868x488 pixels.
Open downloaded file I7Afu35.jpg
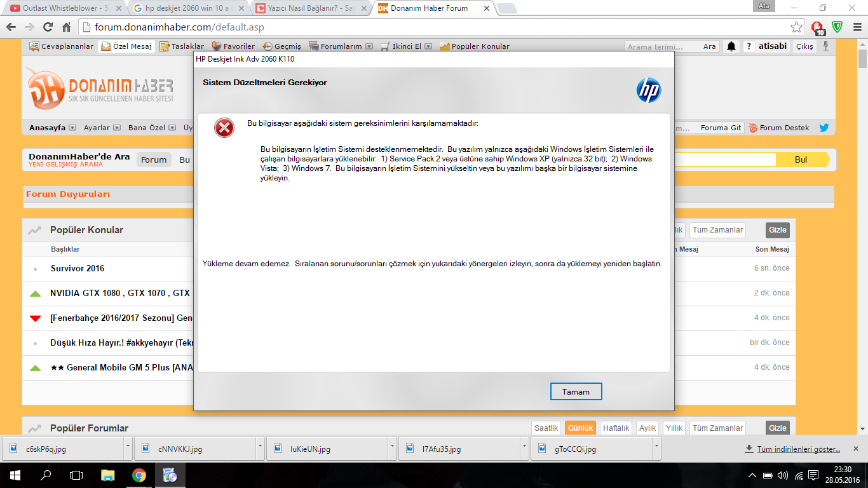459,449
